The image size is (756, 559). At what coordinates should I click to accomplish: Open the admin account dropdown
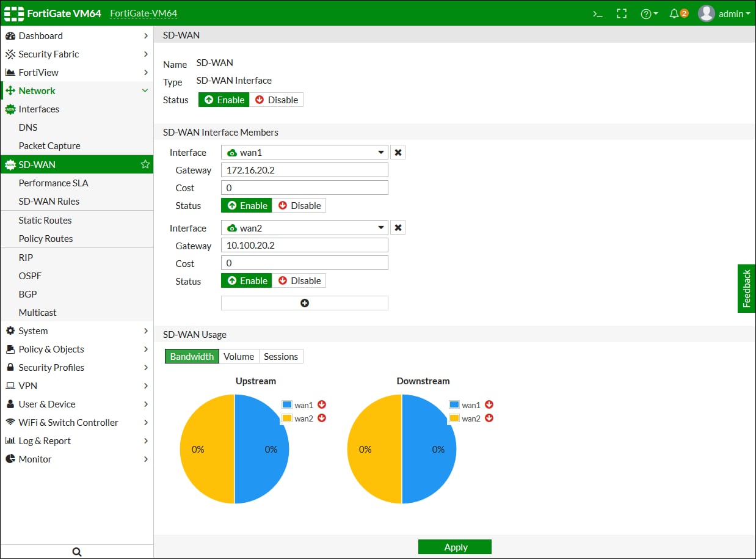tap(735, 13)
